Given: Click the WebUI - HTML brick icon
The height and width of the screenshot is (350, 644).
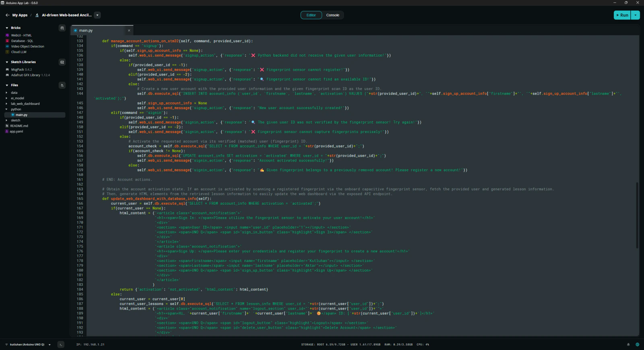Looking at the screenshot, I should (7, 35).
